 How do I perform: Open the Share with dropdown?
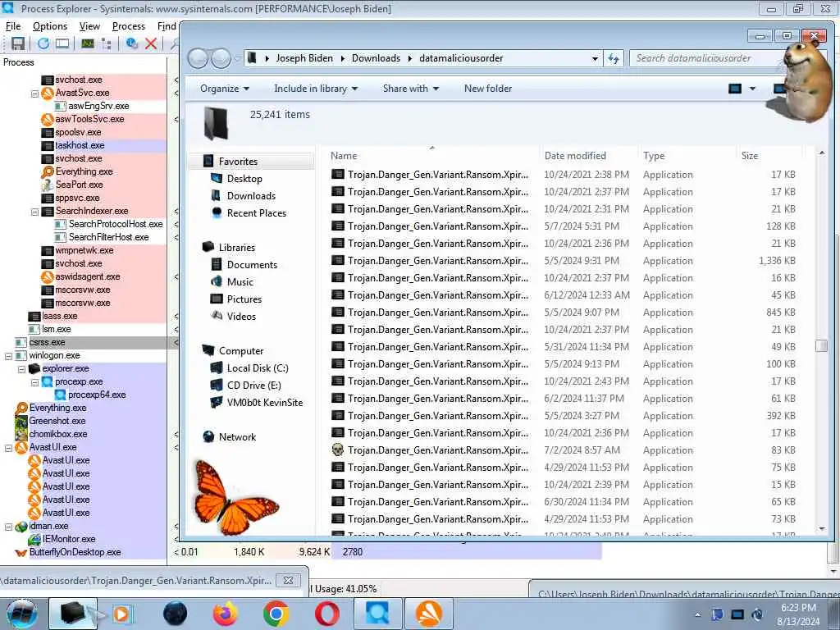click(411, 89)
